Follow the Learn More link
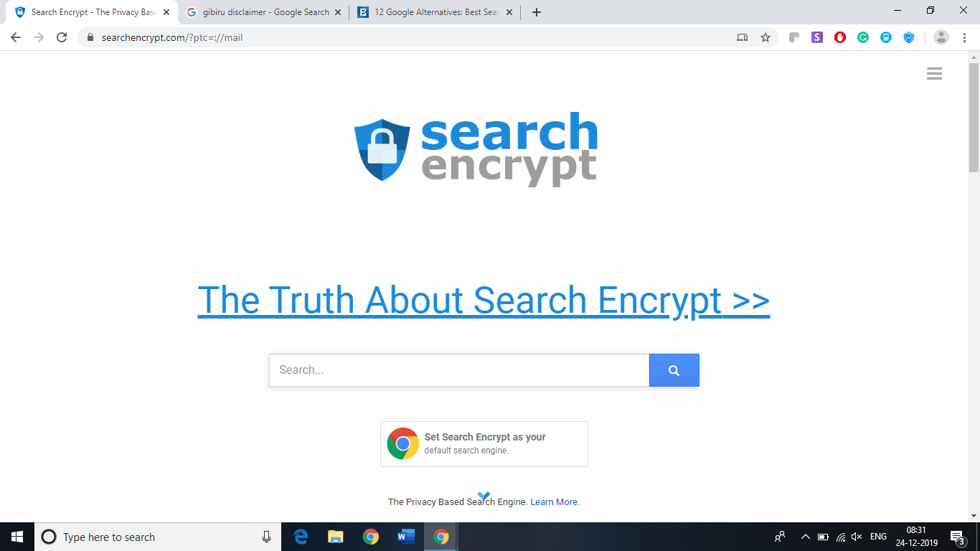980x551 pixels. pyautogui.click(x=555, y=502)
